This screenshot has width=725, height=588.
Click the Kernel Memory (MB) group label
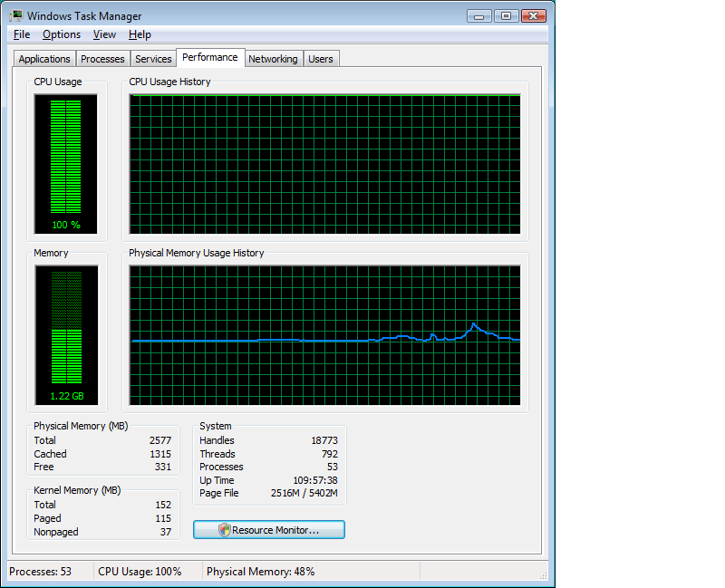77,490
